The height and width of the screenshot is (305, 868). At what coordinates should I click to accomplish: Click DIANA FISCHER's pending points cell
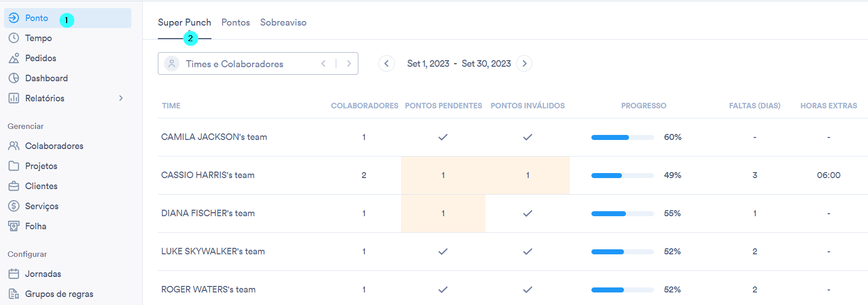pyautogui.click(x=443, y=213)
